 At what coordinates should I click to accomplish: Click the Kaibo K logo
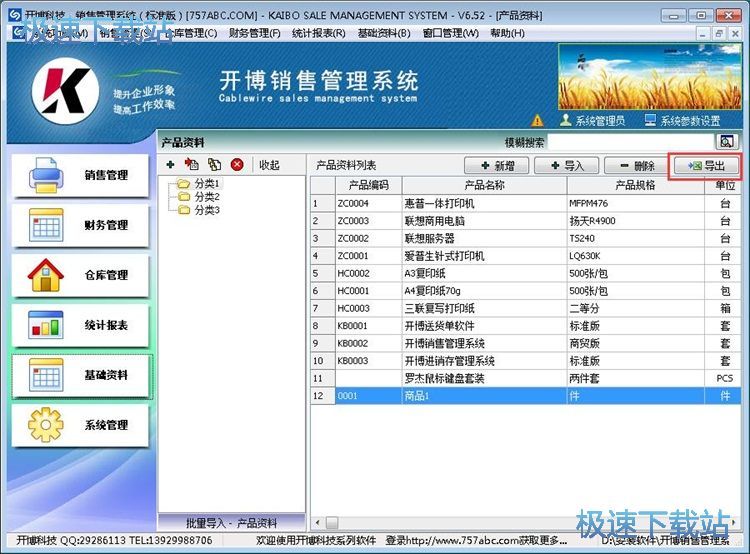coord(66,91)
